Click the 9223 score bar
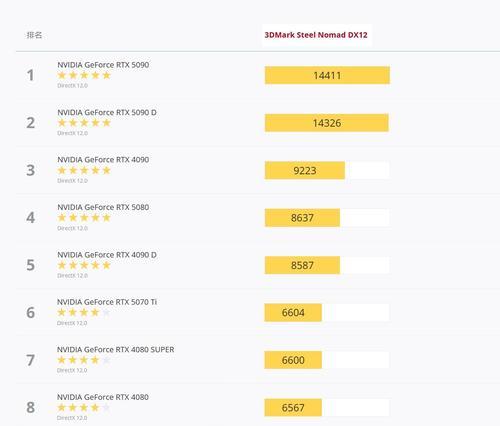The image size is (500, 426). 305,170
